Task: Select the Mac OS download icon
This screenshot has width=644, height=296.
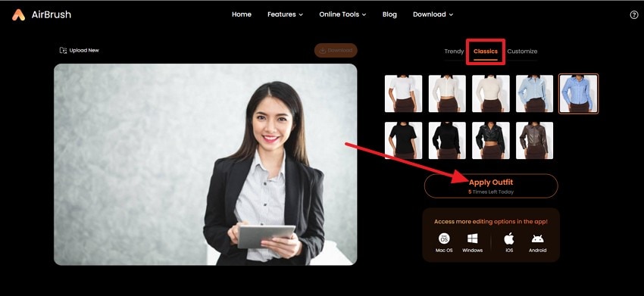Action: (444, 238)
